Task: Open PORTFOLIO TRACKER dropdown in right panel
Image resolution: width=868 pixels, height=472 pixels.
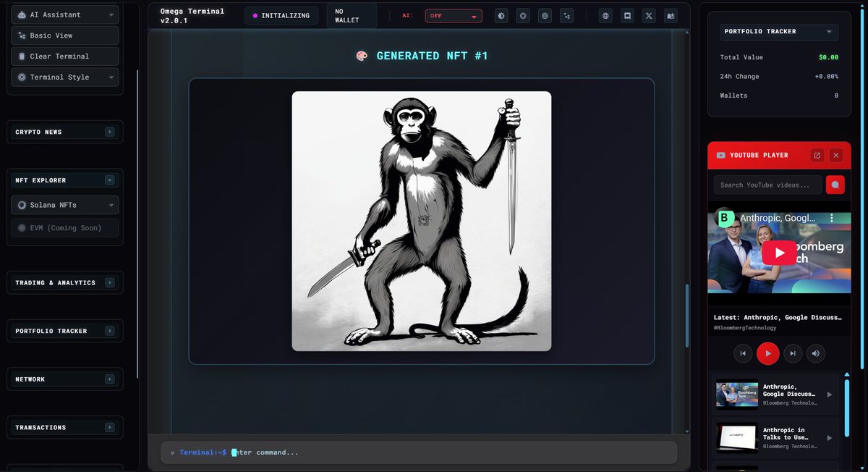Action: [780, 31]
